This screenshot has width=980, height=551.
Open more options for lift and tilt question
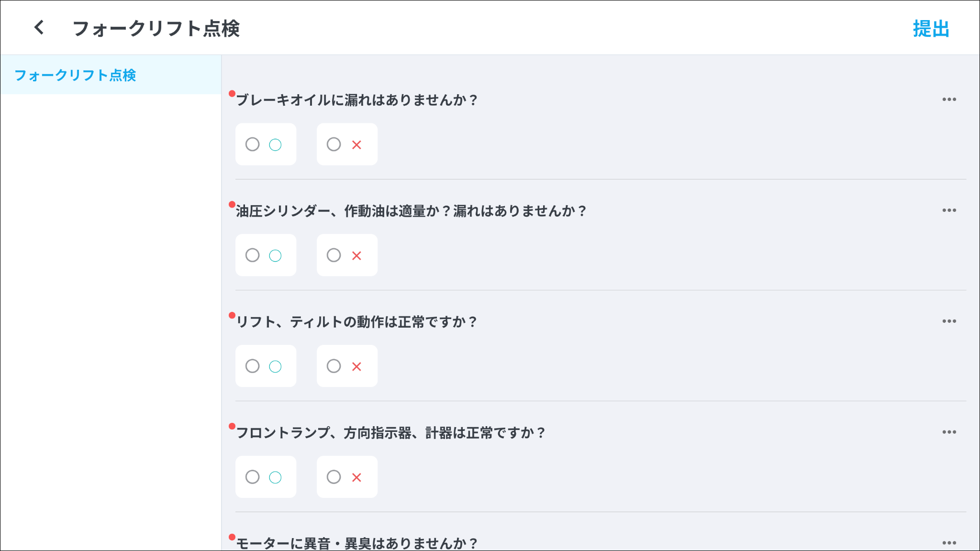(949, 321)
